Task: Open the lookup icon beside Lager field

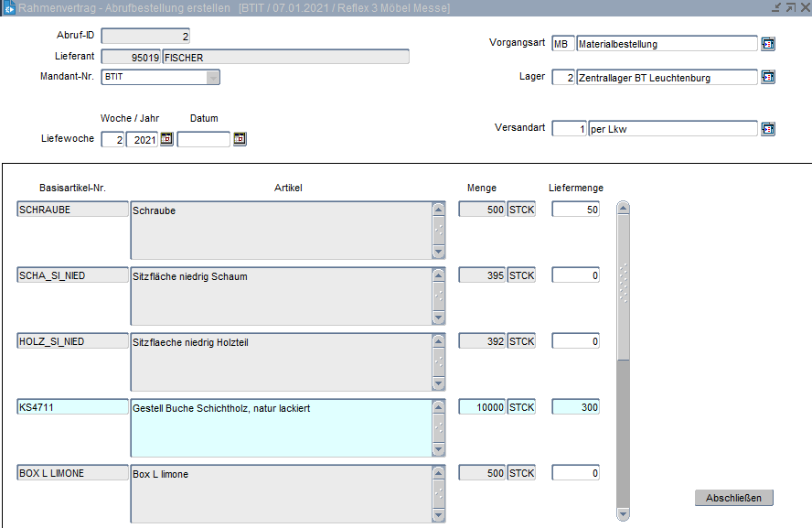Action: coord(768,78)
